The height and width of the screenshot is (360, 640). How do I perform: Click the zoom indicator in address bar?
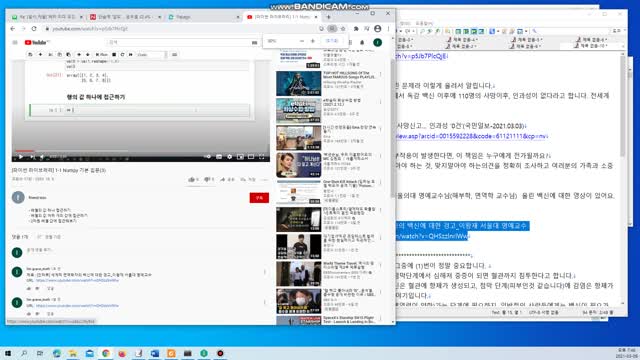click(x=332, y=29)
